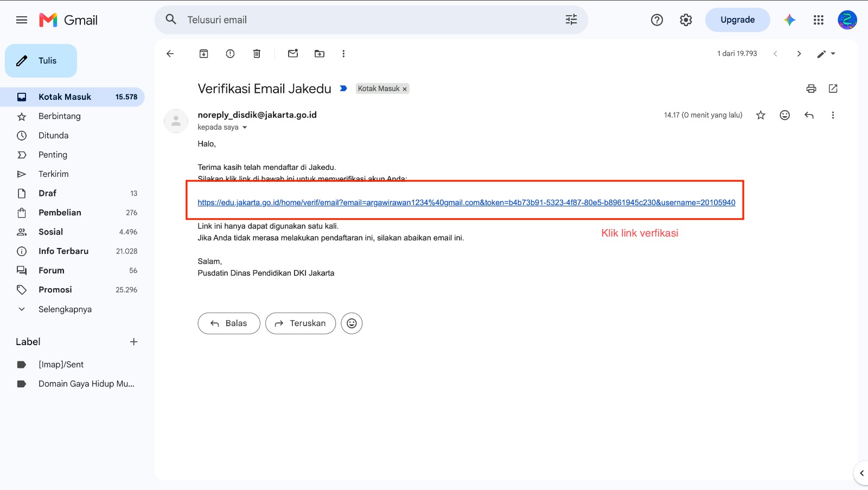This screenshot has height=490, width=868.
Task: Click the Verifikasi Email Jakedu subject
Action: click(264, 89)
